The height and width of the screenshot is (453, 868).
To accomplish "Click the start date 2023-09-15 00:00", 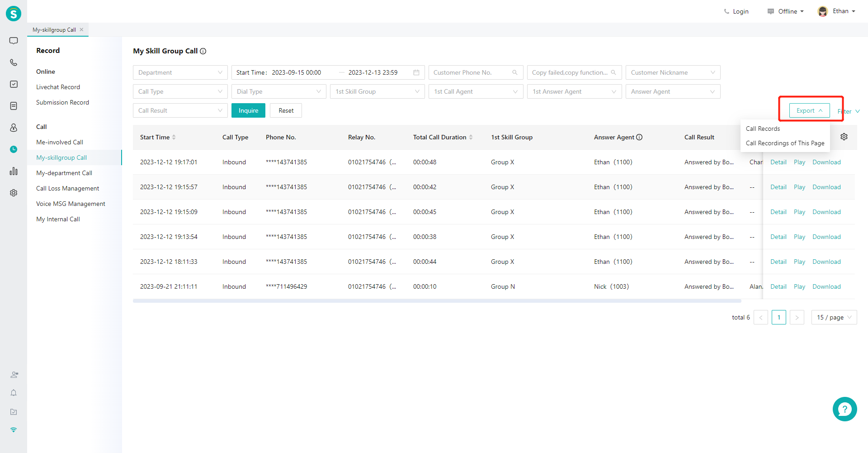I will (x=296, y=72).
